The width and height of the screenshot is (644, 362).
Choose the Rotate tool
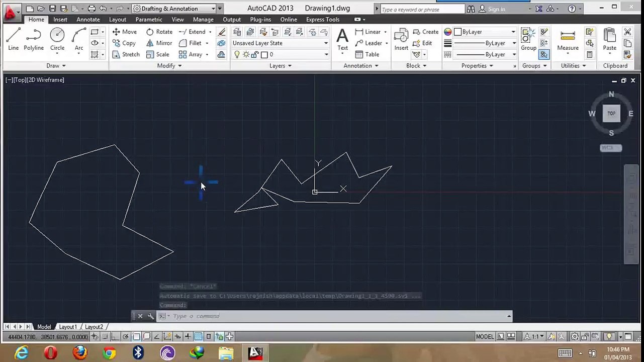point(159,32)
